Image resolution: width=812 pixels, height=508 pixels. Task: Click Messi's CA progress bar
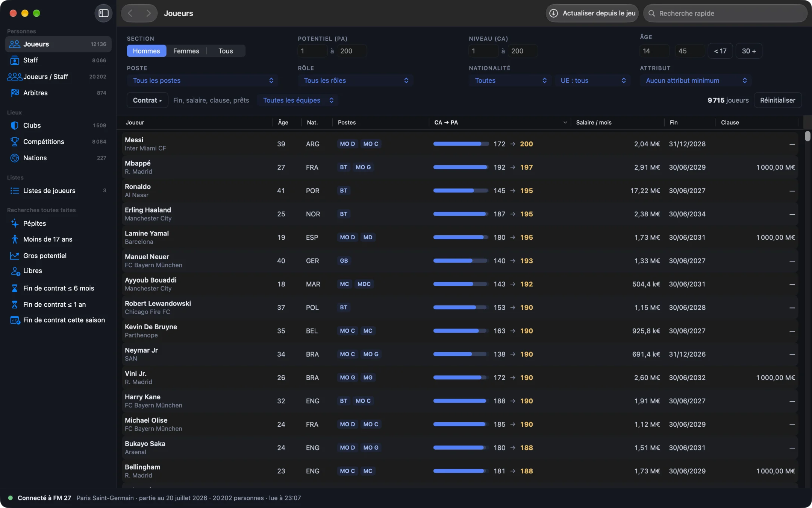[x=461, y=144]
